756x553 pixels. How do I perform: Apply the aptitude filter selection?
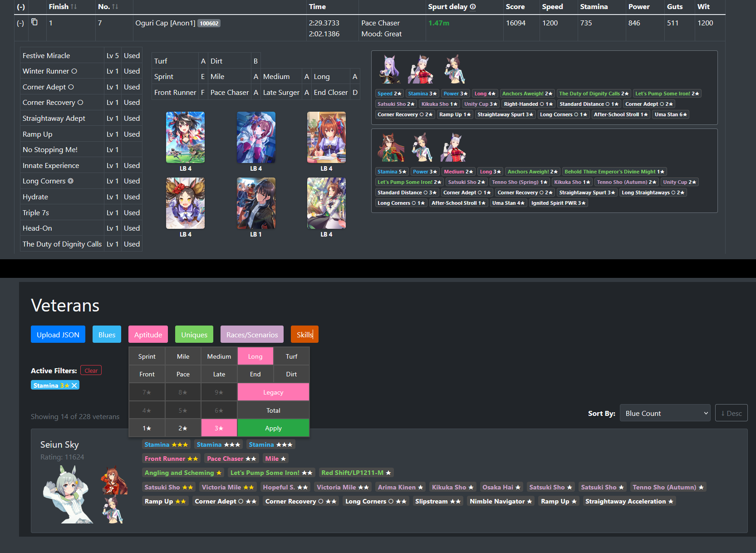273,428
